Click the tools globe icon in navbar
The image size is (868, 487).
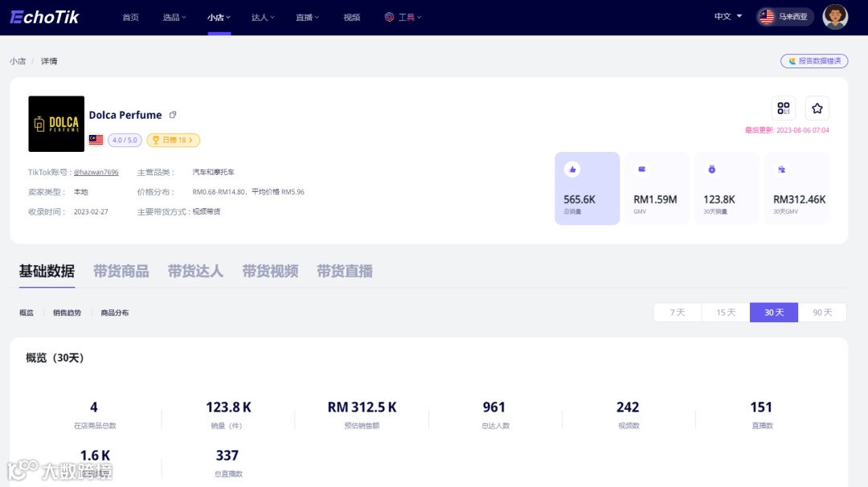pos(389,17)
